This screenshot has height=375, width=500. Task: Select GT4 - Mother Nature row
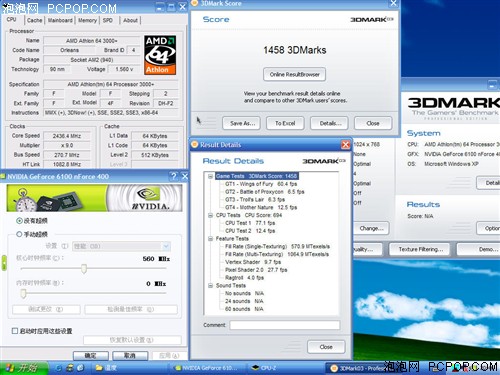261,207
